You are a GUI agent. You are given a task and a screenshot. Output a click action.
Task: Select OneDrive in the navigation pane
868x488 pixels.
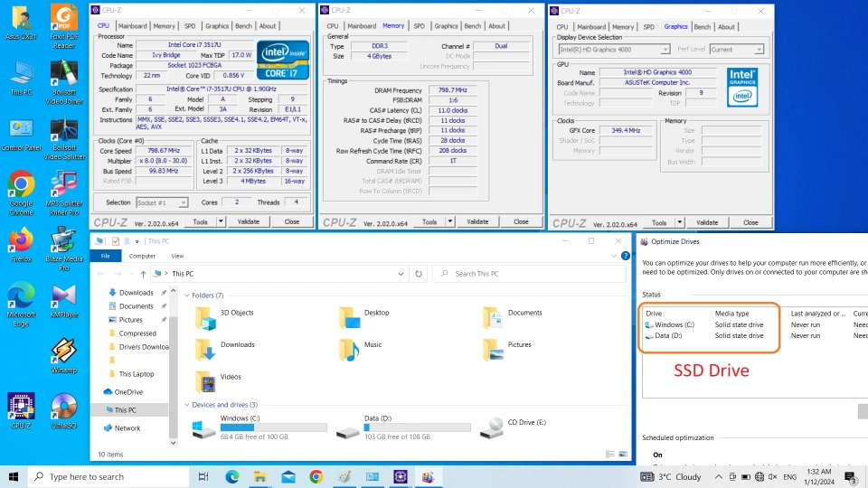point(127,391)
